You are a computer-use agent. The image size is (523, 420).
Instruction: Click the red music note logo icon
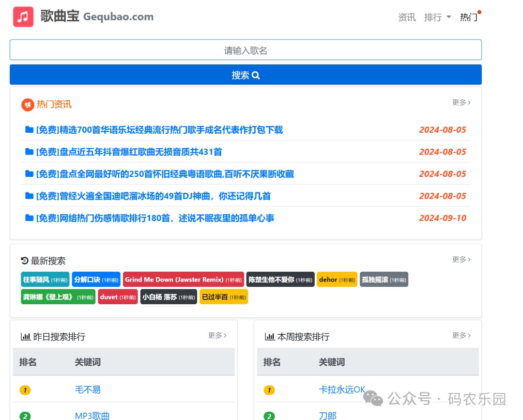(23, 16)
